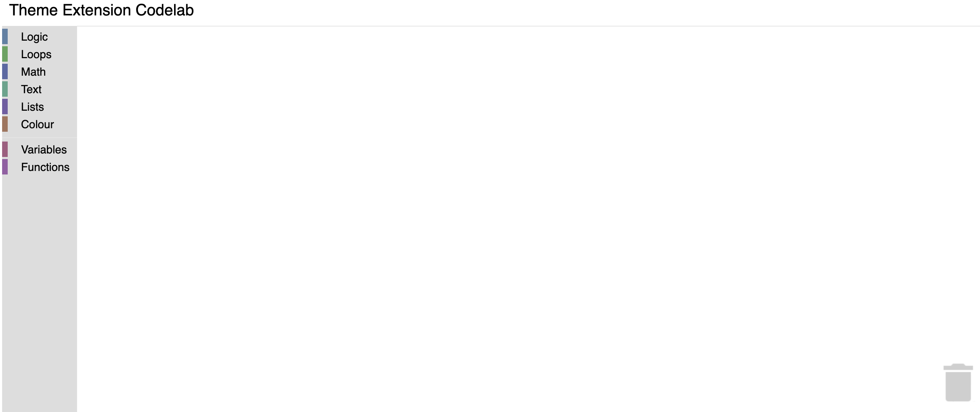Image resolution: width=980 pixels, height=412 pixels.
Task: Click the blue Logic colour bar
Action: click(x=5, y=36)
